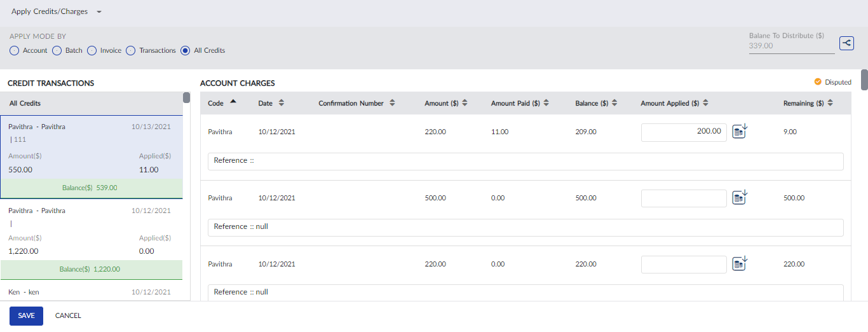The height and width of the screenshot is (332, 868).
Task: Click the first Reference text field
Action: (526, 161)
